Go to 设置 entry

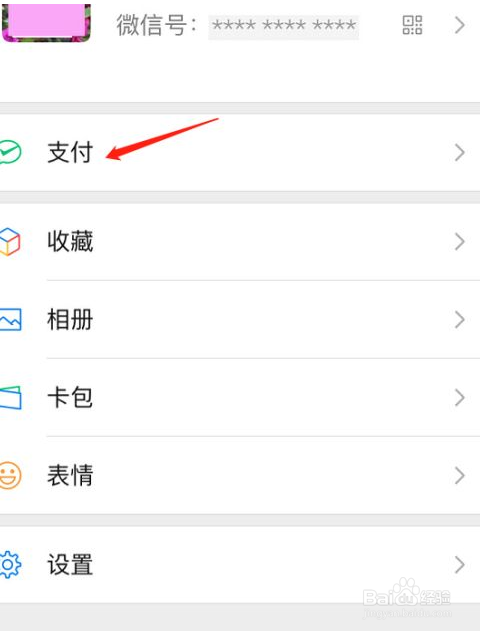click(x=240, y=565)
